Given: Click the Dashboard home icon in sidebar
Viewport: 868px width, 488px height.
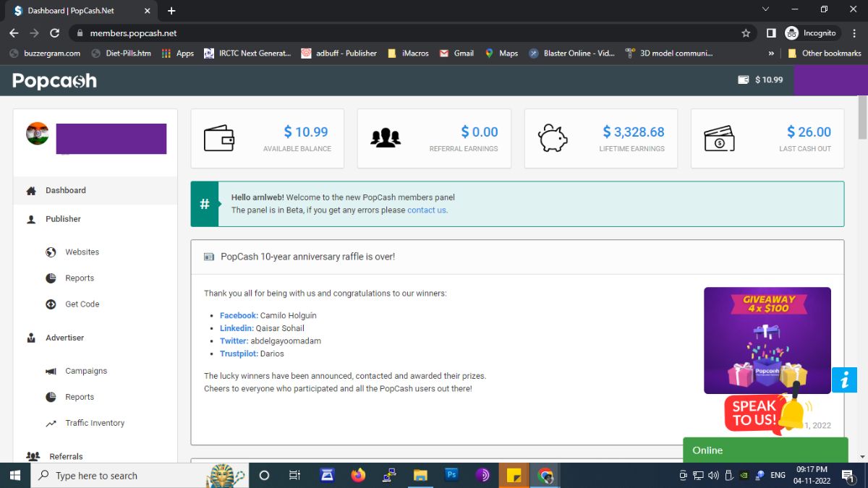Looking at the screenshot, I should coord(30,190).
